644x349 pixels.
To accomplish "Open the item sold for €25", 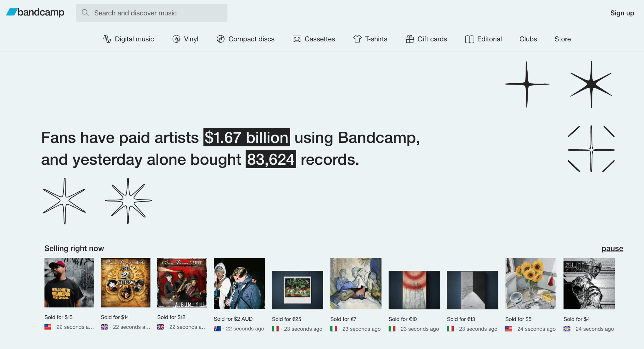I will [297, 289].
